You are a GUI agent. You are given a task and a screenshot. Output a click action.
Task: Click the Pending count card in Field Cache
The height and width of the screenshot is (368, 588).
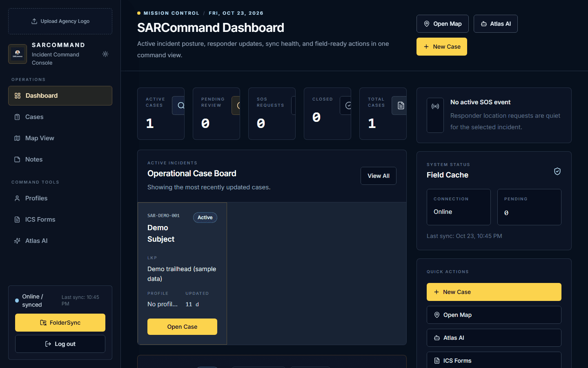[529, 207]
